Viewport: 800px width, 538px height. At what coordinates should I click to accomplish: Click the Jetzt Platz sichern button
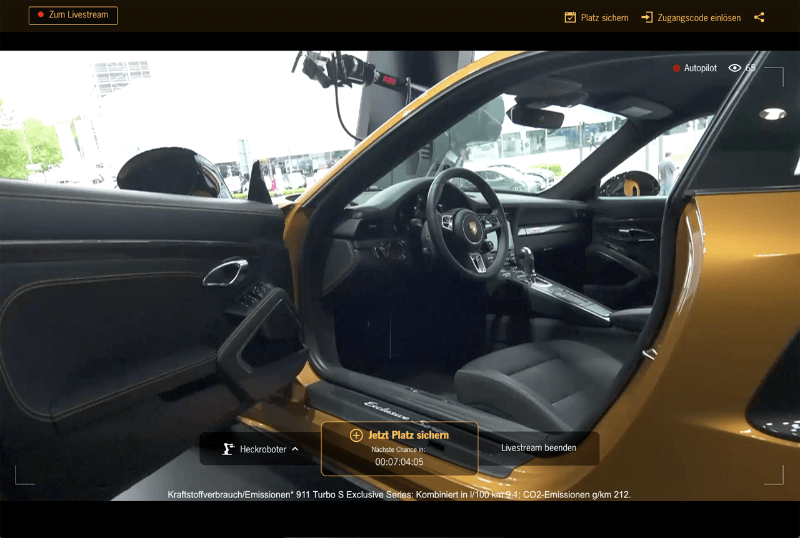399,449
